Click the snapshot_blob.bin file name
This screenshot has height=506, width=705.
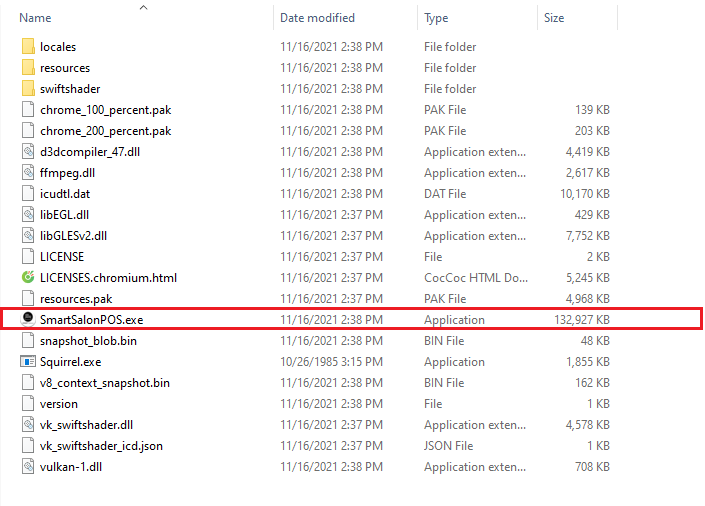click(88, 341)
